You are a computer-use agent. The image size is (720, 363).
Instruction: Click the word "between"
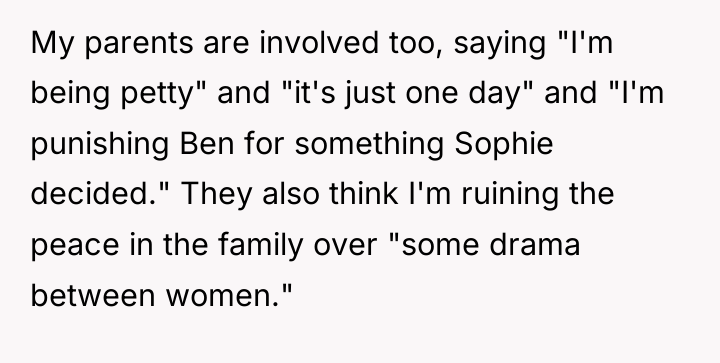click(x=93, y=294)
